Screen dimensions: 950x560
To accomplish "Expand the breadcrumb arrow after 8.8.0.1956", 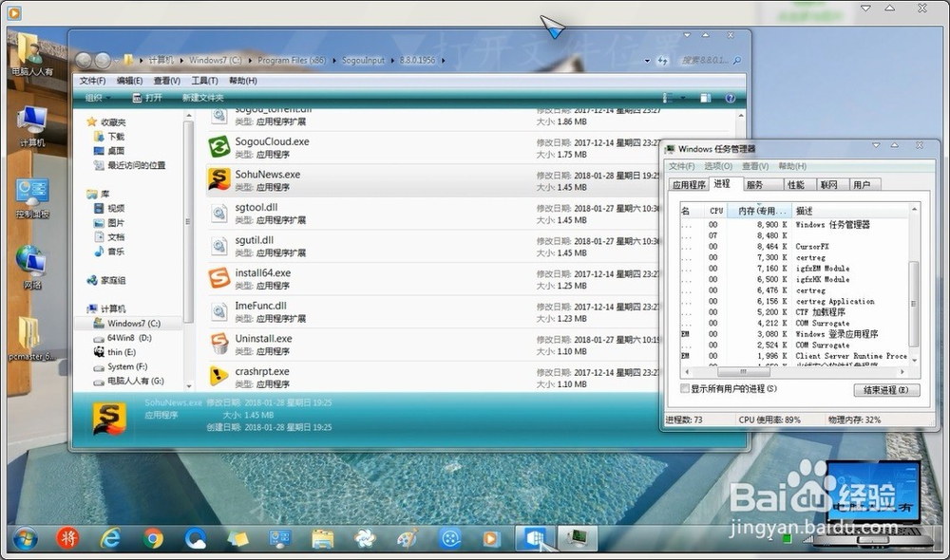I will point(443,61).
